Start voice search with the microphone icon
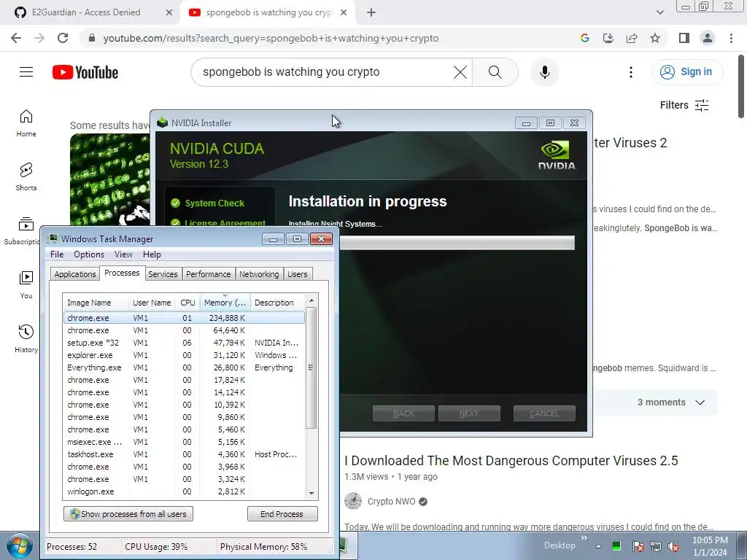Image resolution: width=747 pixels, height=560 pixels. [544, 72]
